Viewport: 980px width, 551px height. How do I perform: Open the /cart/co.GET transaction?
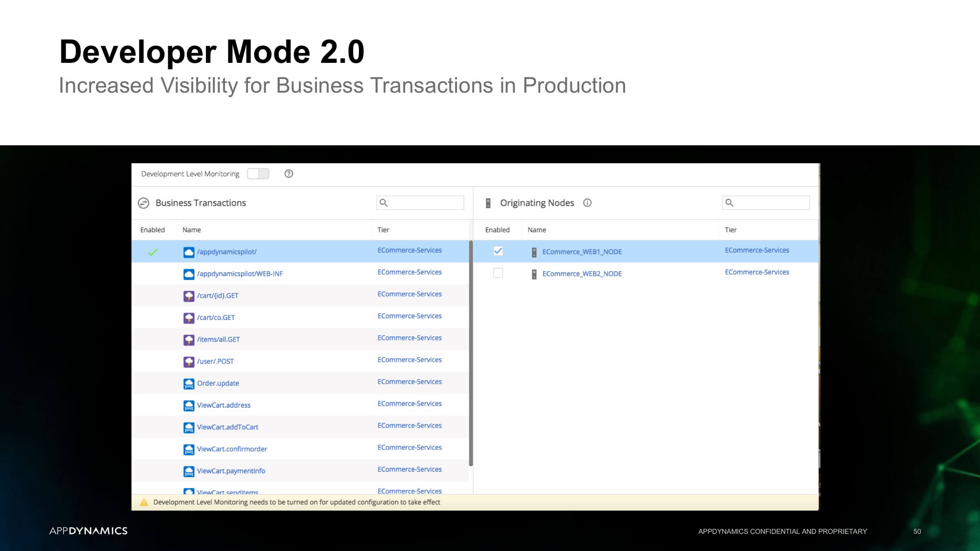tap(216, 318)
